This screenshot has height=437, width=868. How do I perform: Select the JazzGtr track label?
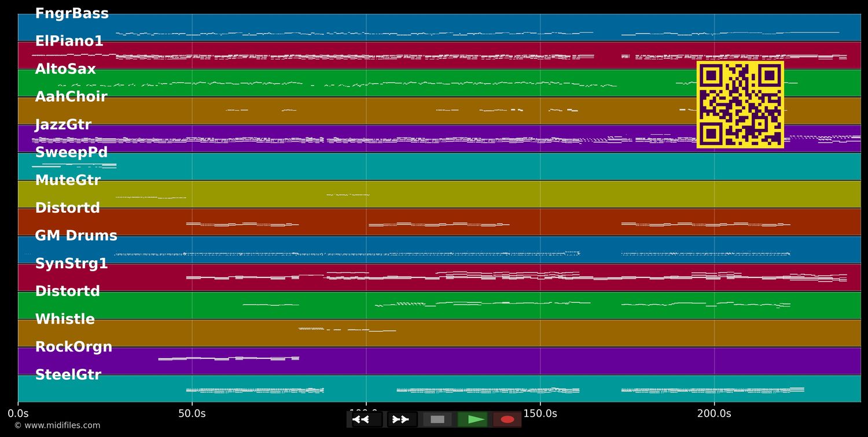tap(63, 125)
